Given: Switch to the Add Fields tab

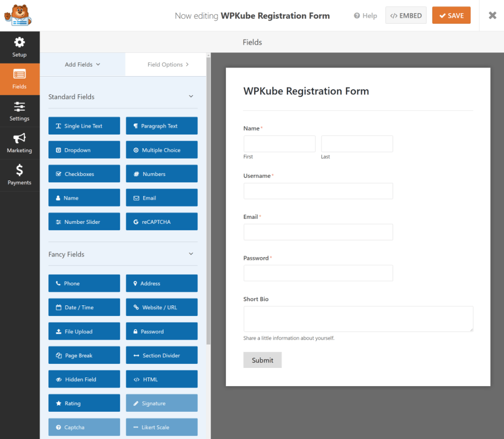Looking at the screenshot, I should click(x=83, y=65).
